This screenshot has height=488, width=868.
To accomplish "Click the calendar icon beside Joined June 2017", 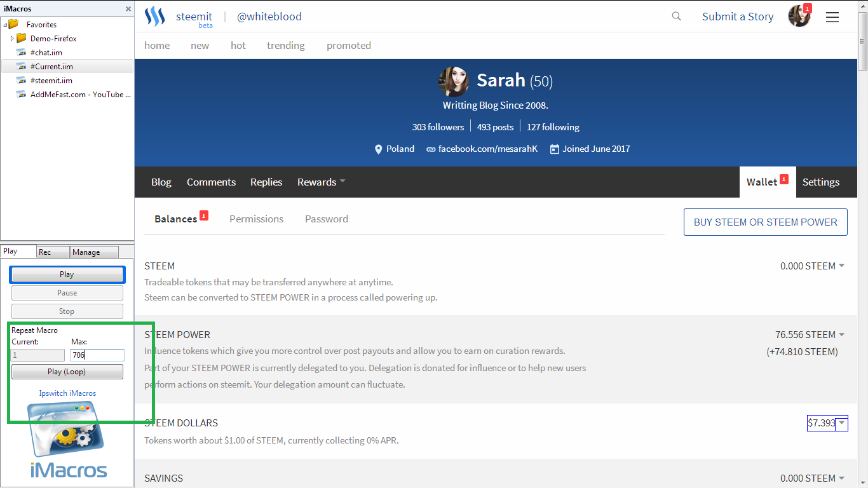I will coord(554,149).
